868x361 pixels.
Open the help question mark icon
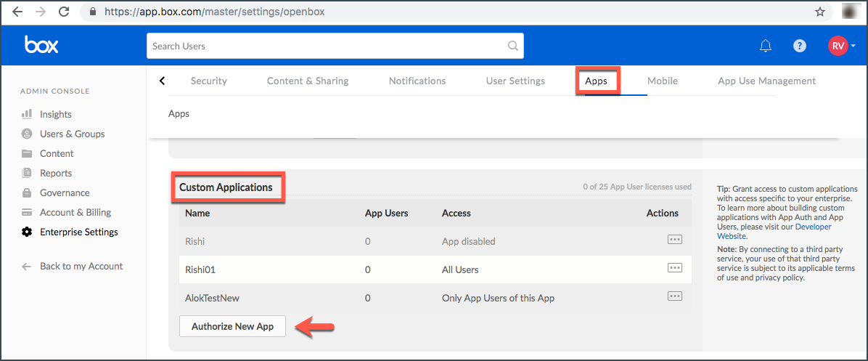click(799, 46)
